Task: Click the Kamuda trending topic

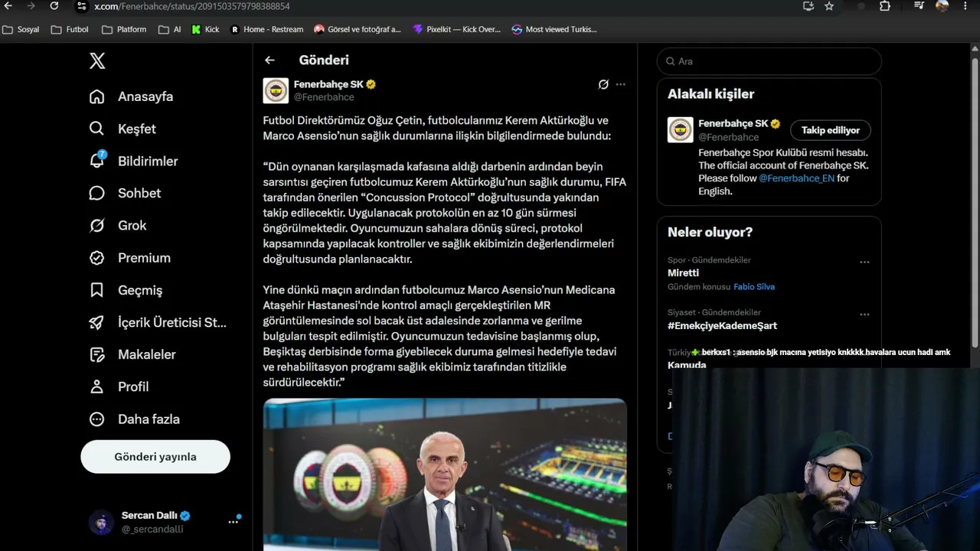Action: pyautogui.click(x=687, y=365)
